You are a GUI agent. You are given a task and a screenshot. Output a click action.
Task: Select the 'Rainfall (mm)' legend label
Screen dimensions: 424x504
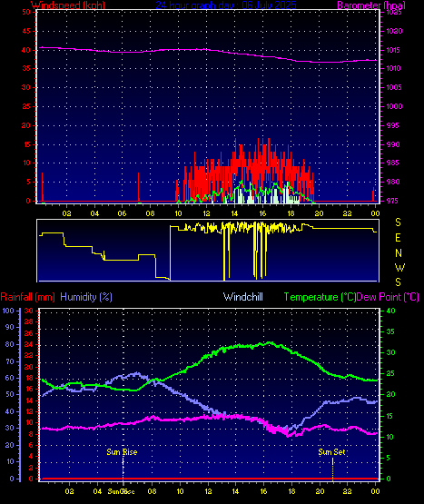27,297
